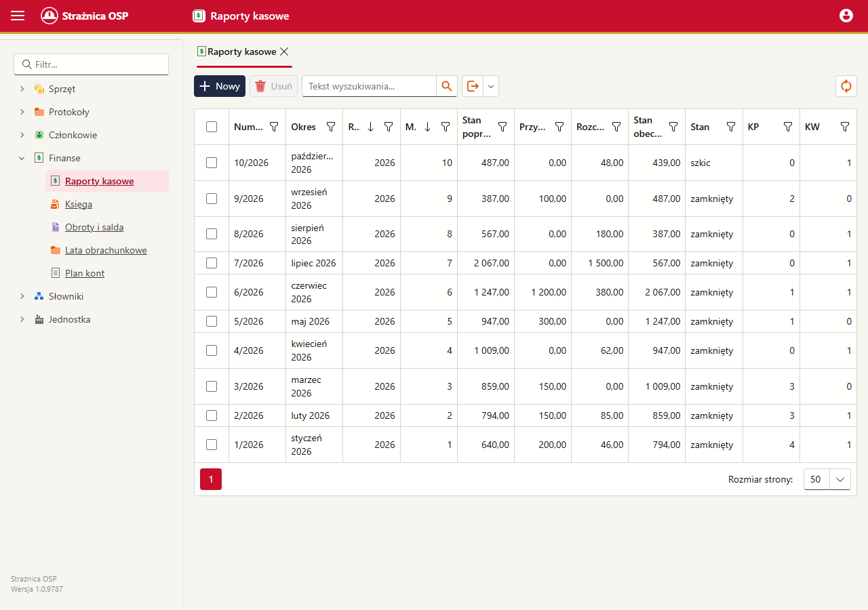
Task: Open filter for the Stan column
Action: point(731,127)
